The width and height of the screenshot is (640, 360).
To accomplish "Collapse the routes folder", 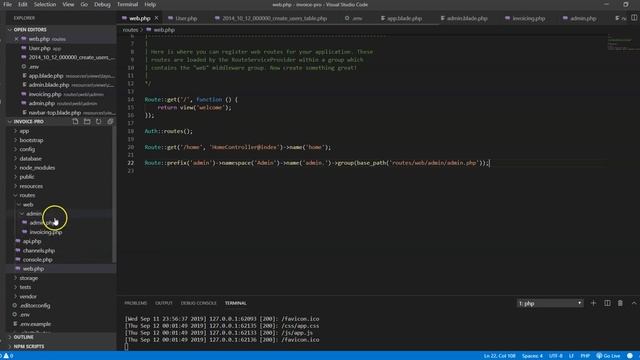I will [x=27, y=196].
